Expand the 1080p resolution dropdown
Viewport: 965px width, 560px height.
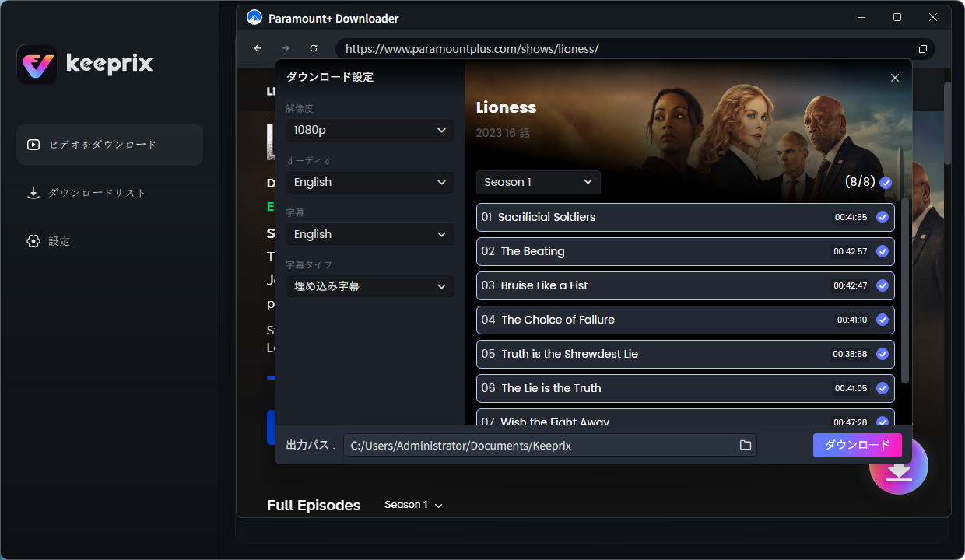(370, 131)
